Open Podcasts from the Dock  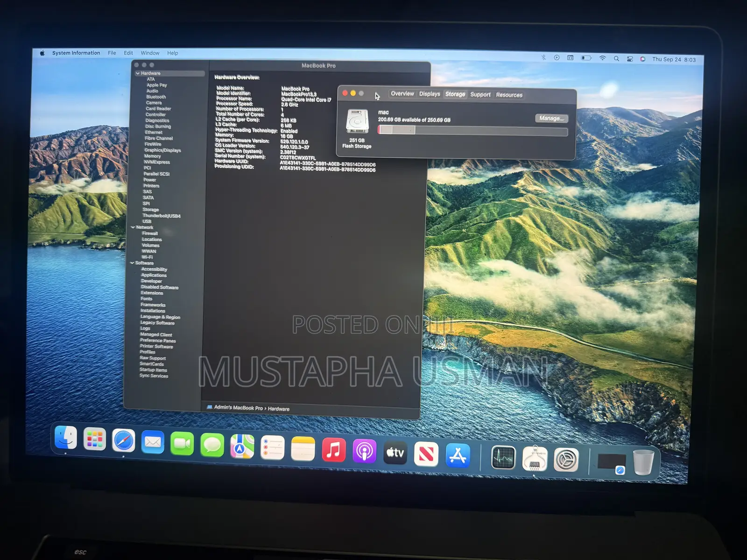click(364, 452)
